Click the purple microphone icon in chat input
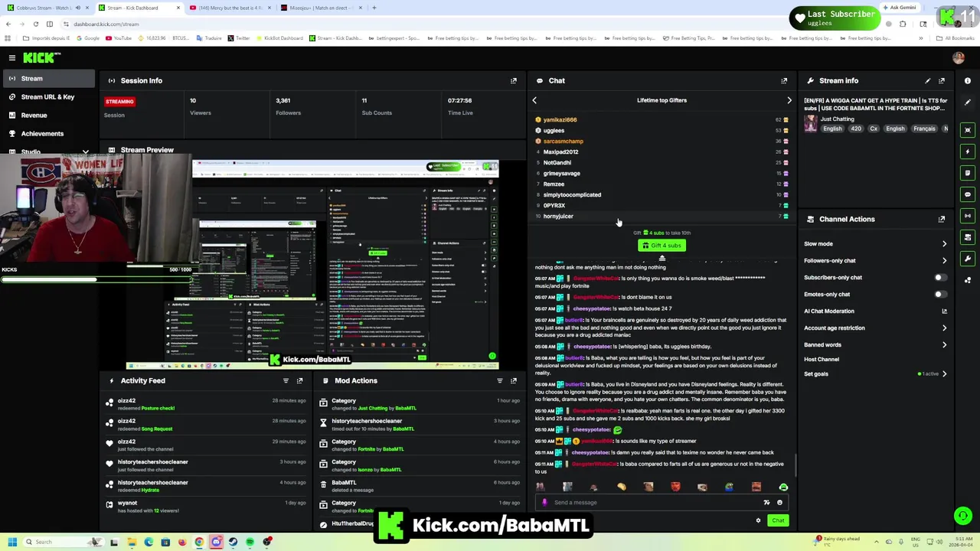 544,503
